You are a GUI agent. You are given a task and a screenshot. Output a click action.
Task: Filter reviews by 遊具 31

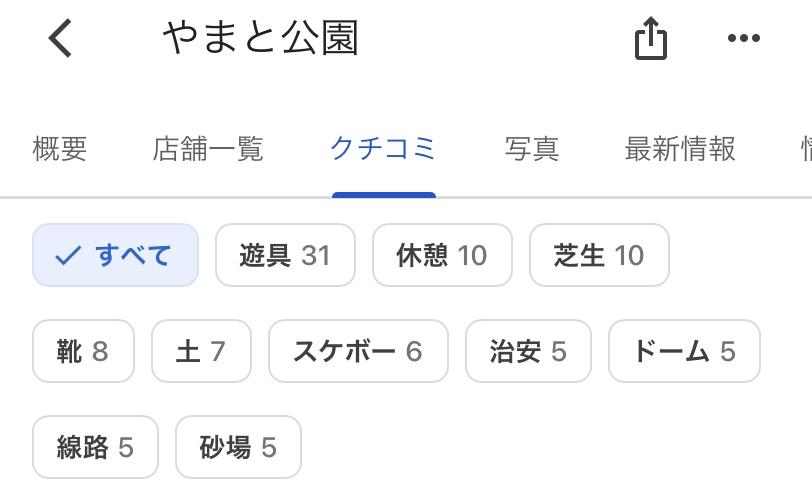pyautogui.click(x=285, y=255)
